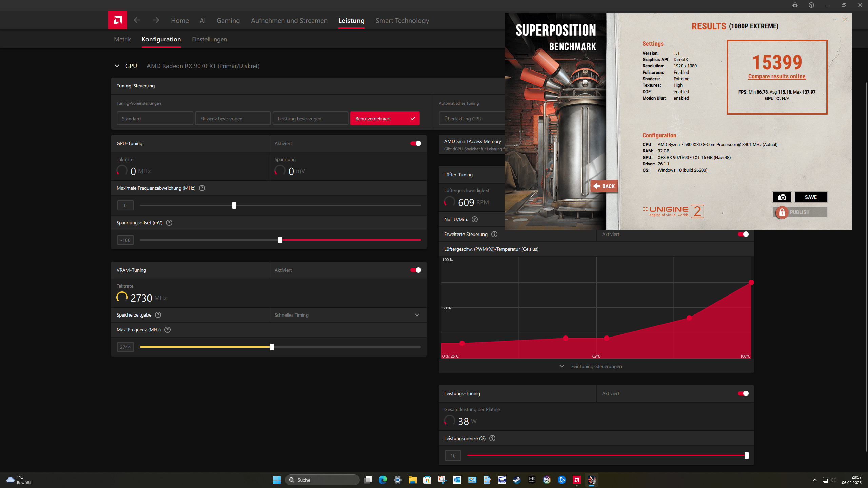Click Steam icon in the taskbar
Viewport: 868px width, 488px height.
pos(517,480)
